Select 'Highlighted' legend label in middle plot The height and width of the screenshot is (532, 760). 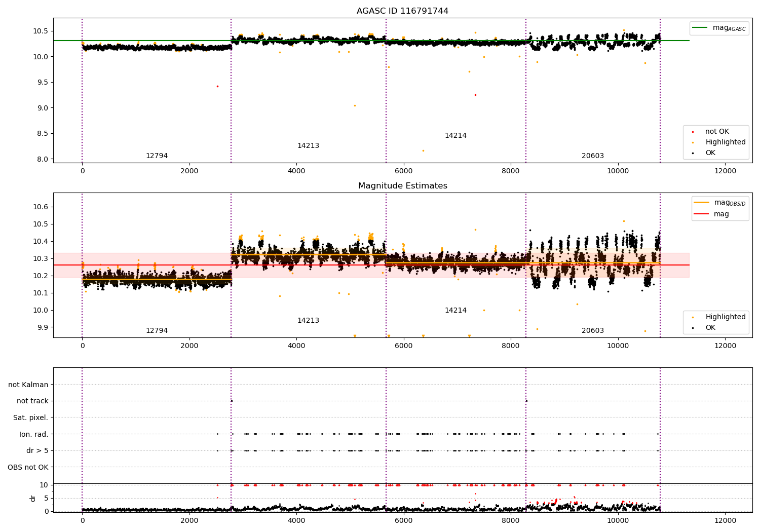(x=726, y=317)
